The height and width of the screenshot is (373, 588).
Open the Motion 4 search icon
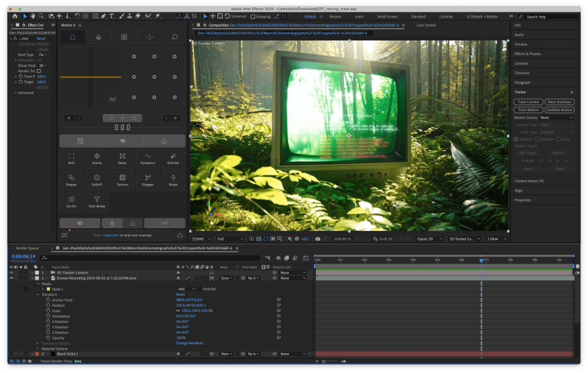[175, 37]
